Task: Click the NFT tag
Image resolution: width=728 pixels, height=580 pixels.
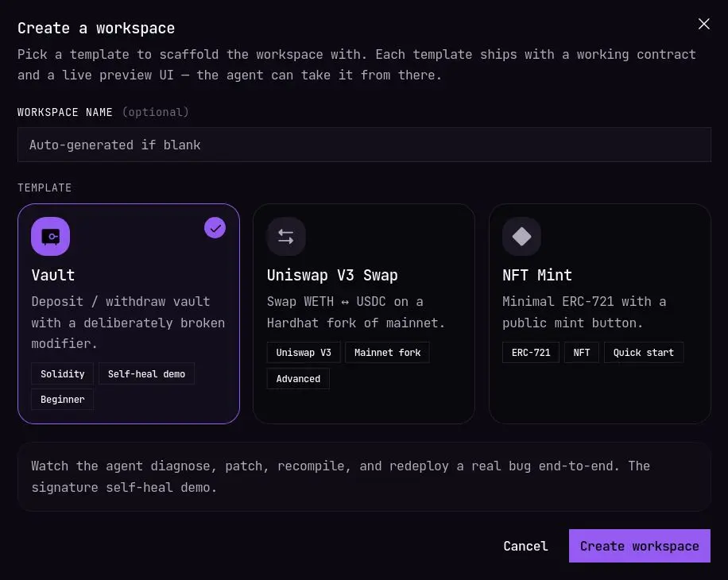Action: coord(582,352)
